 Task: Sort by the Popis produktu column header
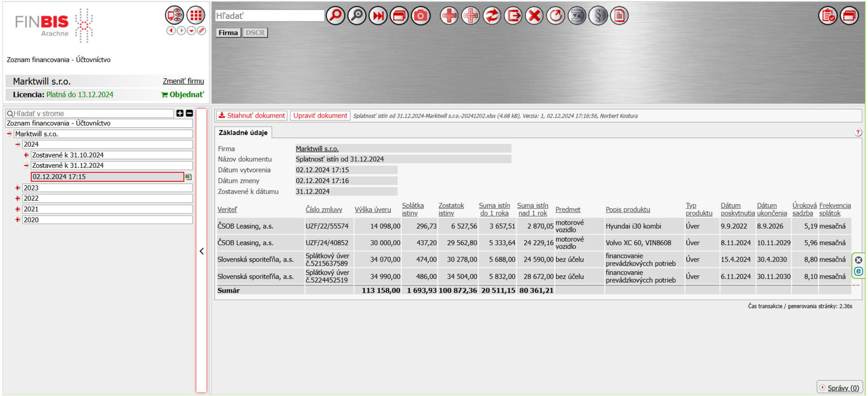[628, 210]
